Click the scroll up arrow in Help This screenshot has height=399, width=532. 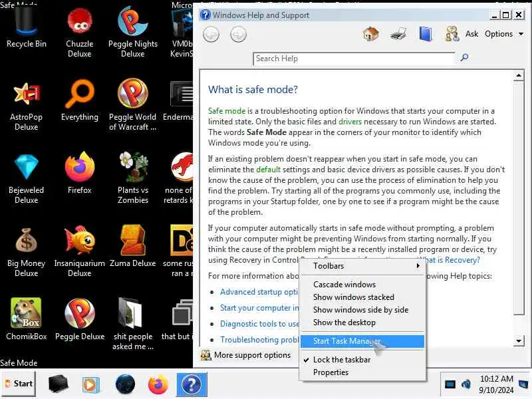519,75
